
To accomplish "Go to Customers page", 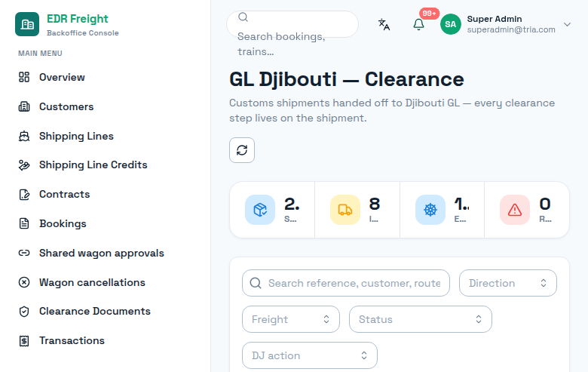I will (x=66, y=106).
